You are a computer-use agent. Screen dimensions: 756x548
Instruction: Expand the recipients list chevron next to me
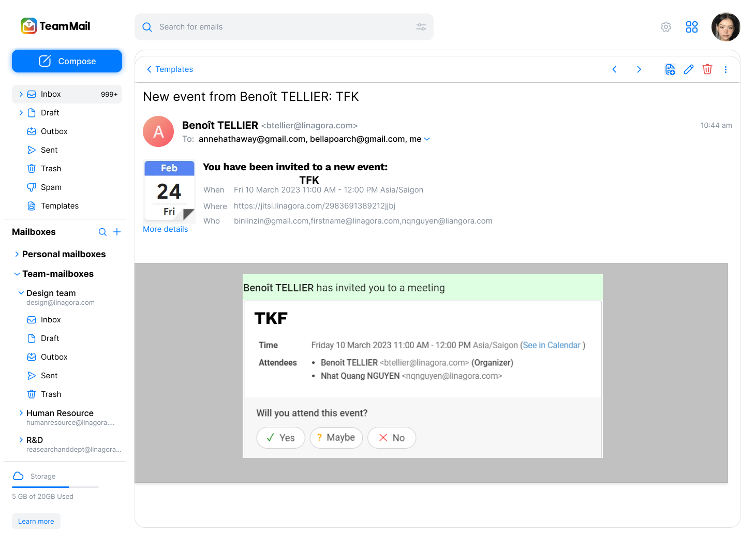pyautogui.click(x=427, y=139)
